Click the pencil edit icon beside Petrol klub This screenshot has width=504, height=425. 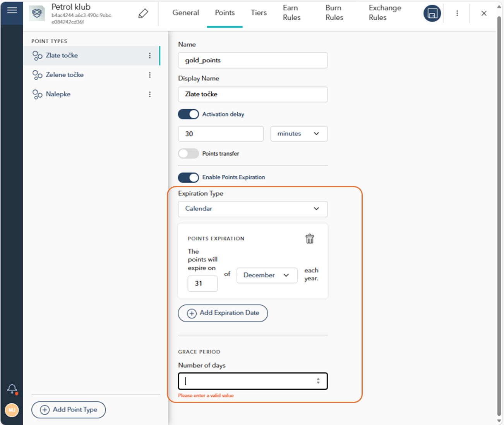tap(143, 14)
